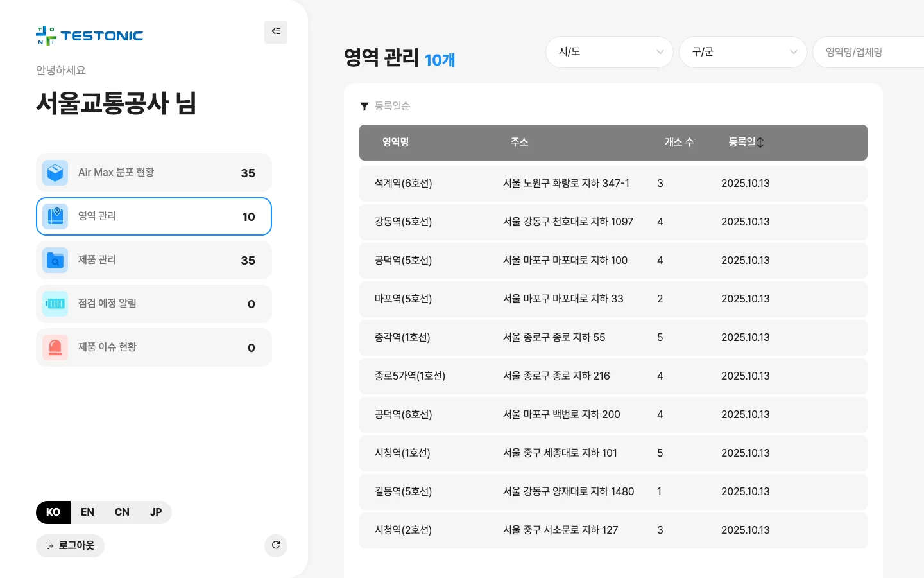
Task: Open Air Max 분포 현황 menu
Action: [x=154, y=173]
